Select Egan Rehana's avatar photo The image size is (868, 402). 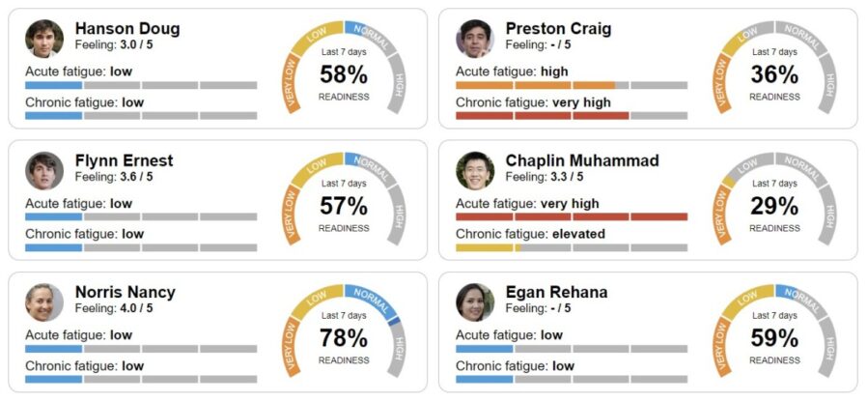(x=475, y=302)
